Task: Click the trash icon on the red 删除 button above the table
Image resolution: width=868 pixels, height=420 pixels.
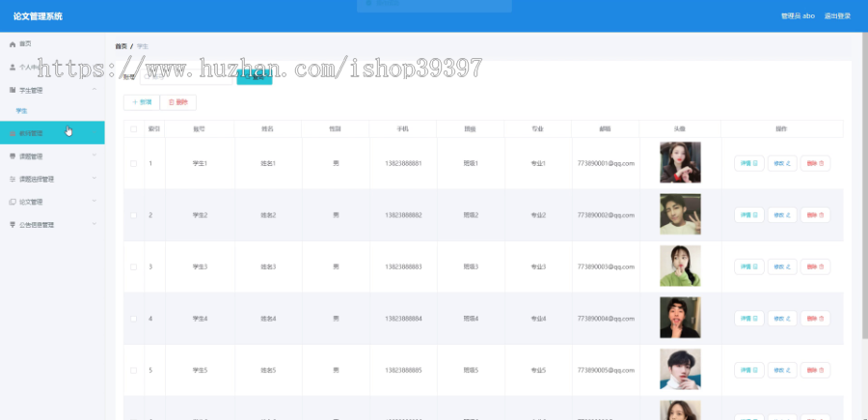Action: (x=171, y=102)
